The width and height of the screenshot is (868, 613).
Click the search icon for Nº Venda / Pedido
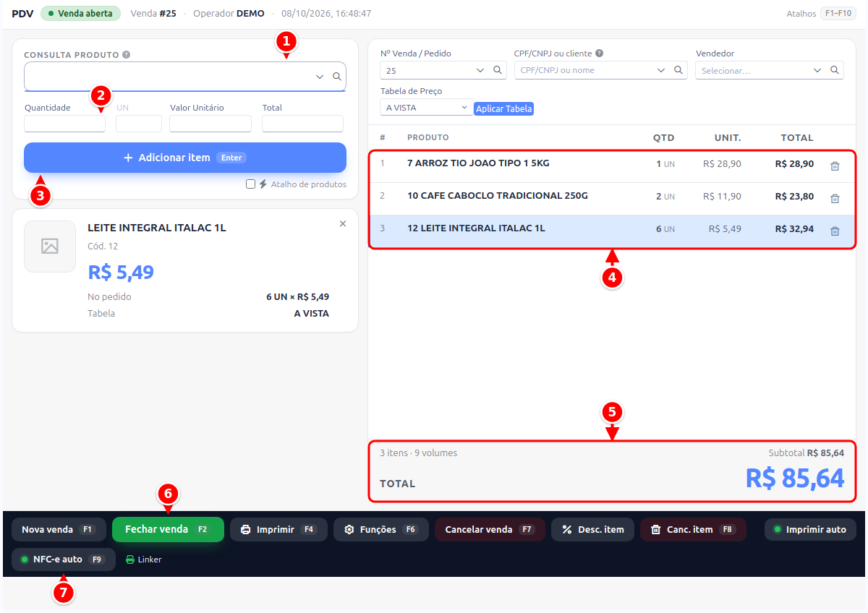coord(498,70)
